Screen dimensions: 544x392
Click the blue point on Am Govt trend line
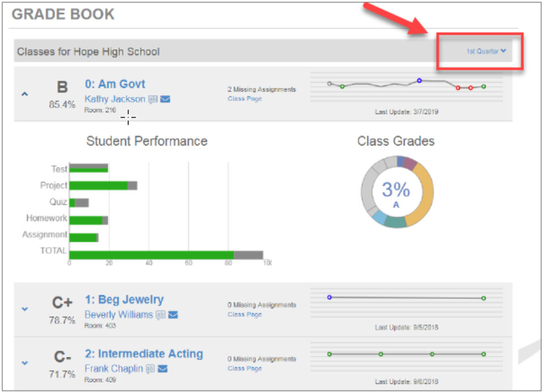pyautogui.click(x=419, y=80)
